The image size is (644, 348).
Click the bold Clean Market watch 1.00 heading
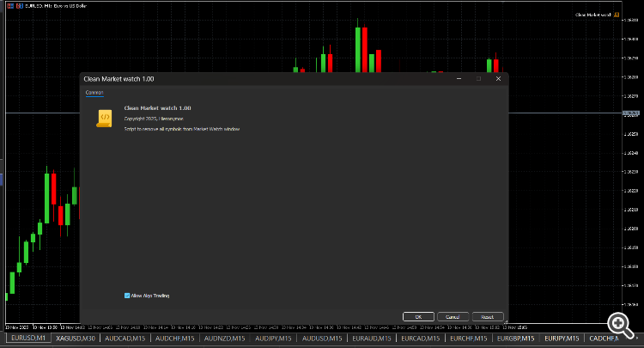[158, 108]
